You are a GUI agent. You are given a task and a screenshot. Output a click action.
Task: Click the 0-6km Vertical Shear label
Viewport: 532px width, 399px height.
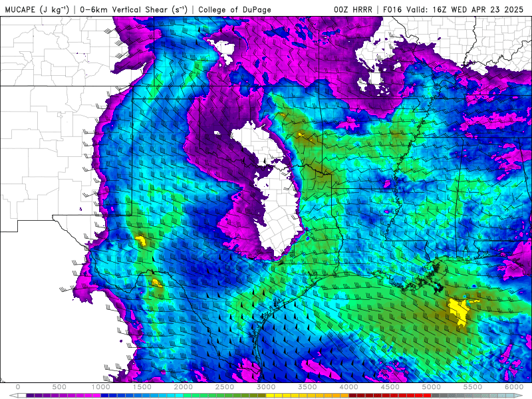(134, 9)
